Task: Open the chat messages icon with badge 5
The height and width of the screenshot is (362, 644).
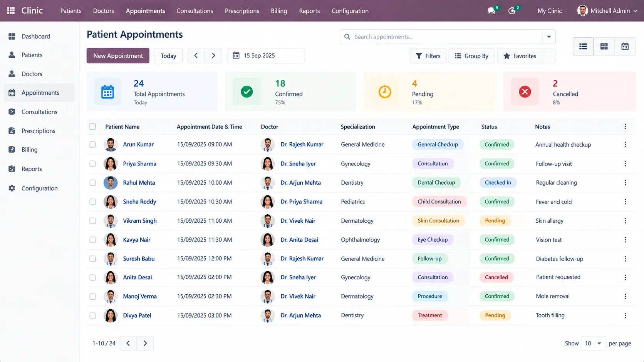Action: [491, 11]
